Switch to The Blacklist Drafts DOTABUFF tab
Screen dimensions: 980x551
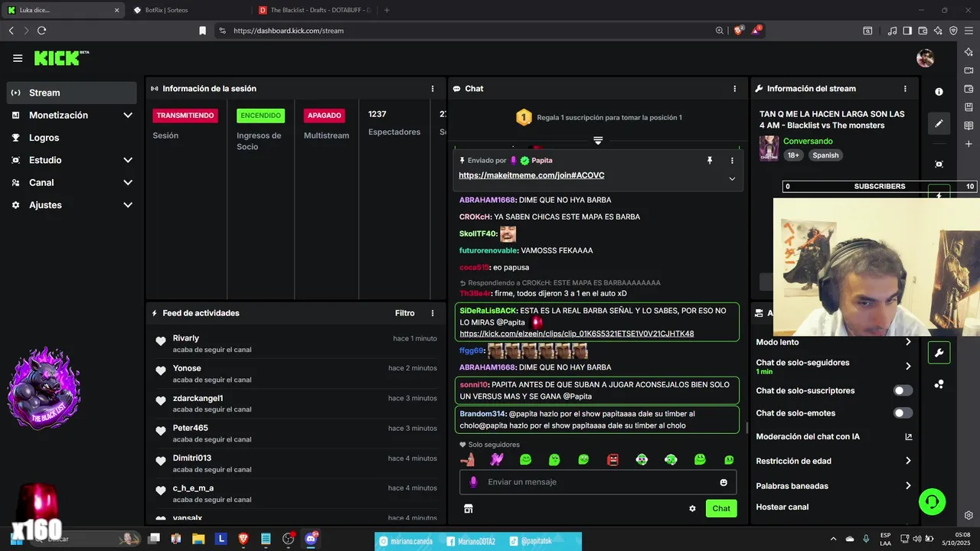coord(315,10)
